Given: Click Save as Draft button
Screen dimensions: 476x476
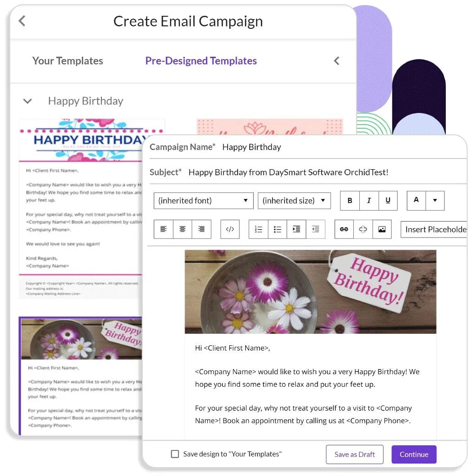Looking at the screenshot, I should click(355, 455).
